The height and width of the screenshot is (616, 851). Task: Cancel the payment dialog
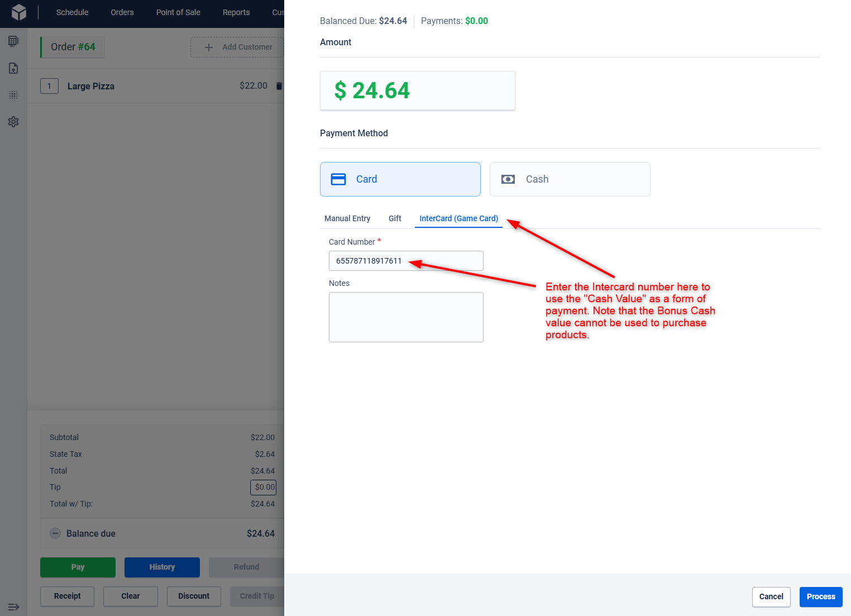click(771, 596)
